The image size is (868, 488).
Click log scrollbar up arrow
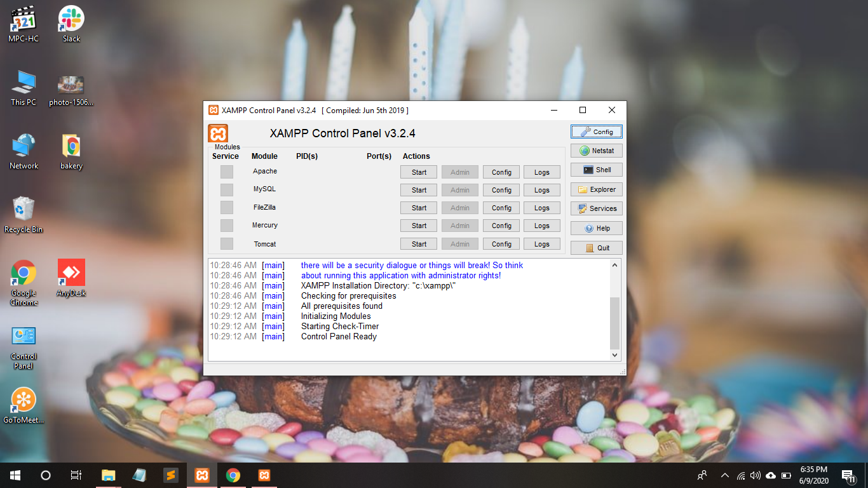[614, 265]
